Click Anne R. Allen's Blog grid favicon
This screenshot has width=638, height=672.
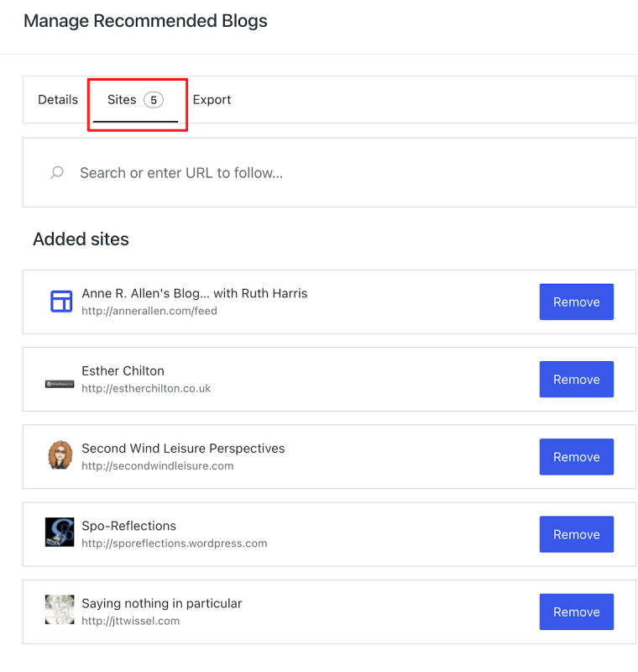click(x=60, y=301)
